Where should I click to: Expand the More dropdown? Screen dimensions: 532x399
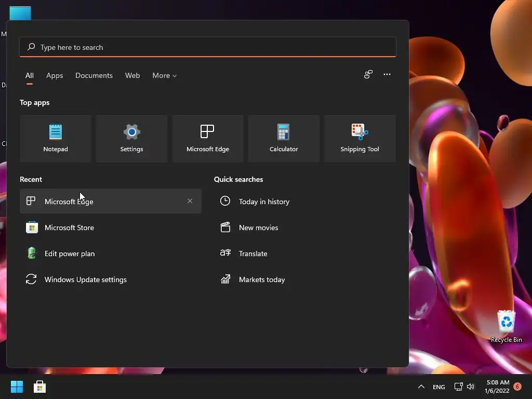(x=165, y=75)
